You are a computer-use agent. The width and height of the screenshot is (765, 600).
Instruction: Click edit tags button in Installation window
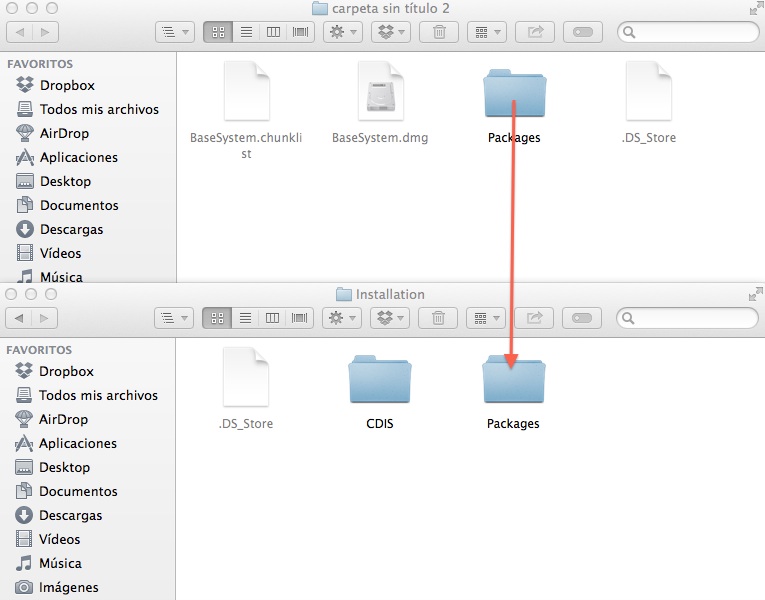582,318
